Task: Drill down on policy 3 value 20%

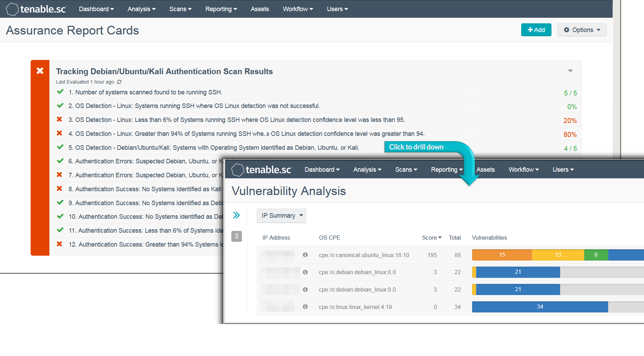Action: tap(570, 121)
